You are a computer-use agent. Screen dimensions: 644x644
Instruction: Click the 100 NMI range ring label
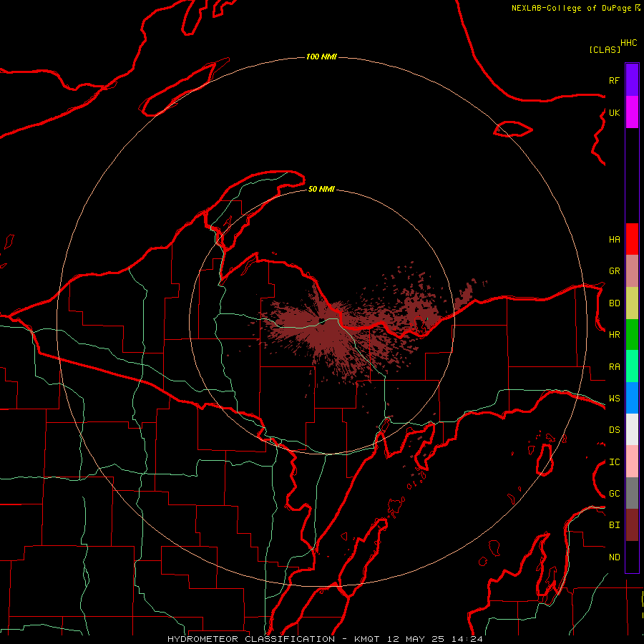(x=321, y=57)
